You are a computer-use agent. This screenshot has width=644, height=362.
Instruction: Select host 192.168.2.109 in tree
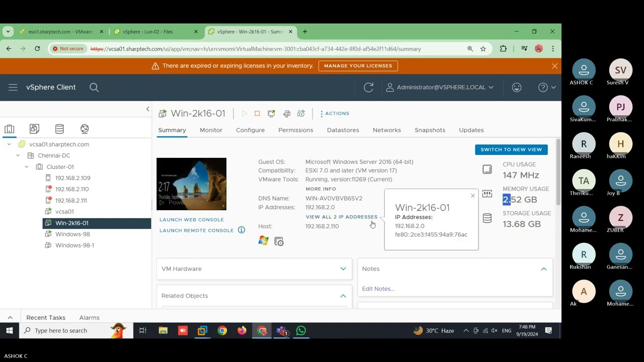pos(72,178)
